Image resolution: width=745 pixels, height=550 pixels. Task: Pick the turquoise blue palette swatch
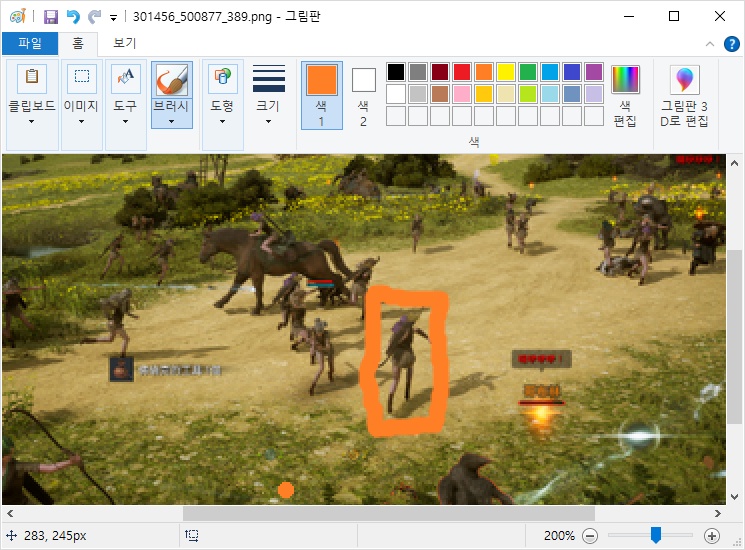[550, 72]
